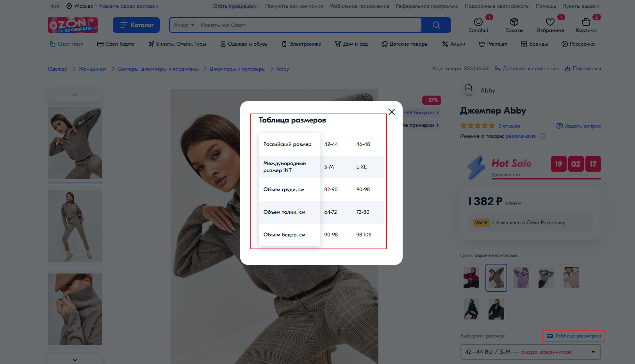
Task: Click the search magnifier button
Action: coord(436,25)
